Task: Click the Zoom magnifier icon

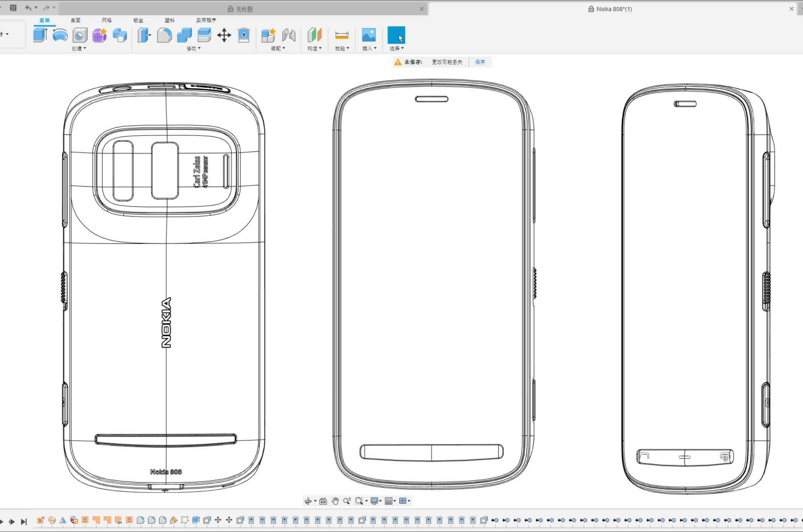Action: (346, 501)
